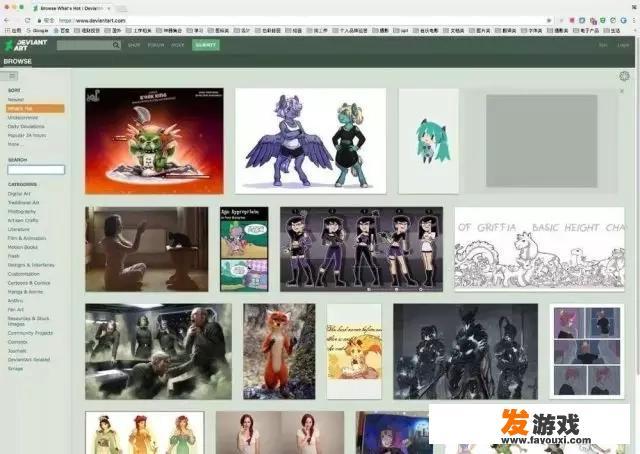This screenshot has height=454, width=640.
Task: Open the sci-fi officers painting thumbnail
Action: (x=158, y=352)
